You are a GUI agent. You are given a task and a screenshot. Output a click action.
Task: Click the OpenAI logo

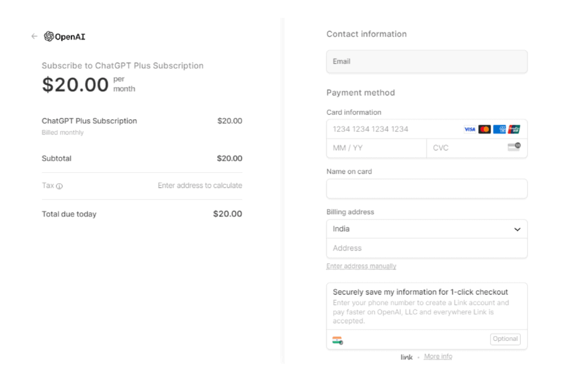(x=65, y=37)
